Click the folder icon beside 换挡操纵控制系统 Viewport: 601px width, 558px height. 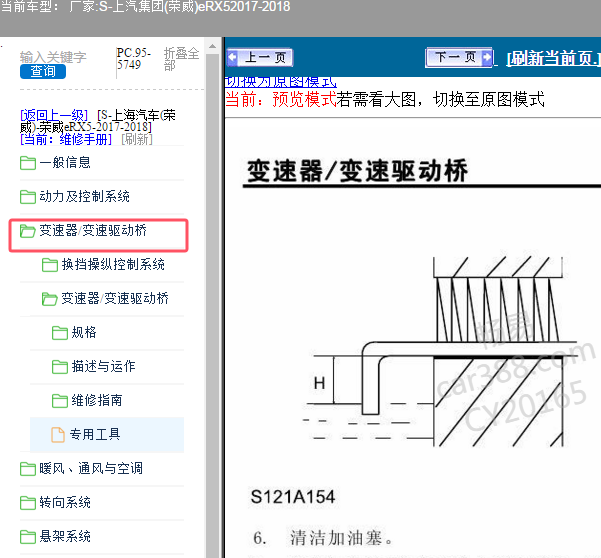tap(50, 264)
